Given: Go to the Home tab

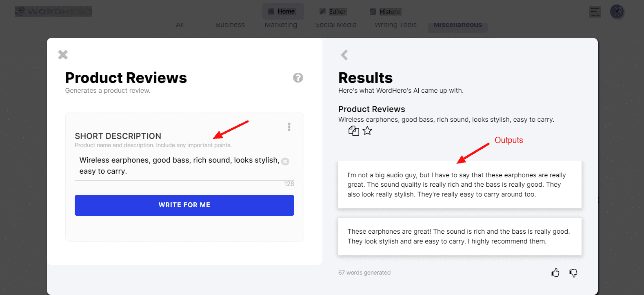Looking at the screenshot, I should (x=283, y=11).
